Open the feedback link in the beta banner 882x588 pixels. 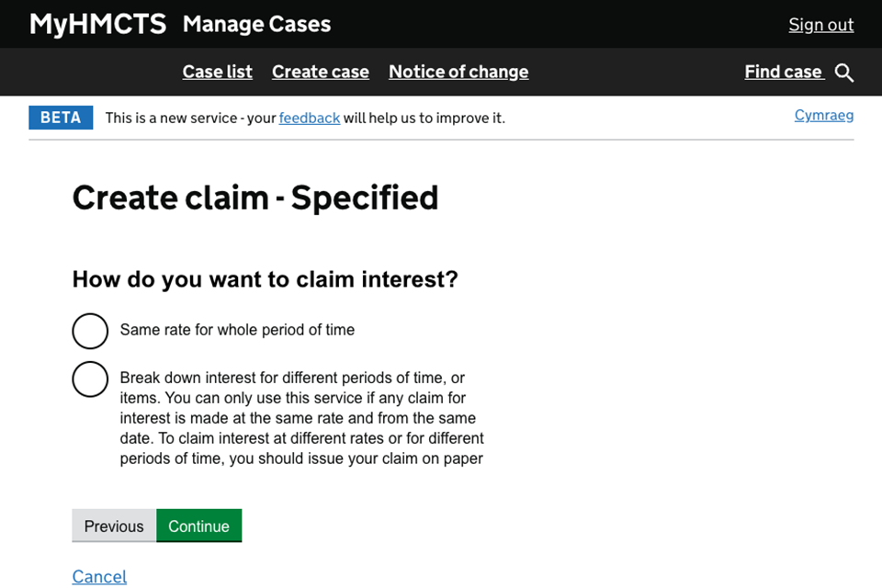pos(310,118)
